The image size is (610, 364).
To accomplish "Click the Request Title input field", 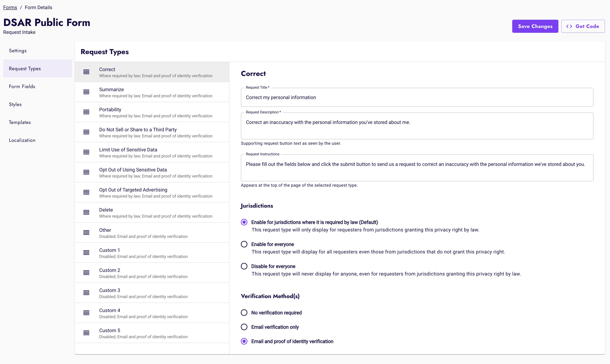I will [x=417, y=97].
